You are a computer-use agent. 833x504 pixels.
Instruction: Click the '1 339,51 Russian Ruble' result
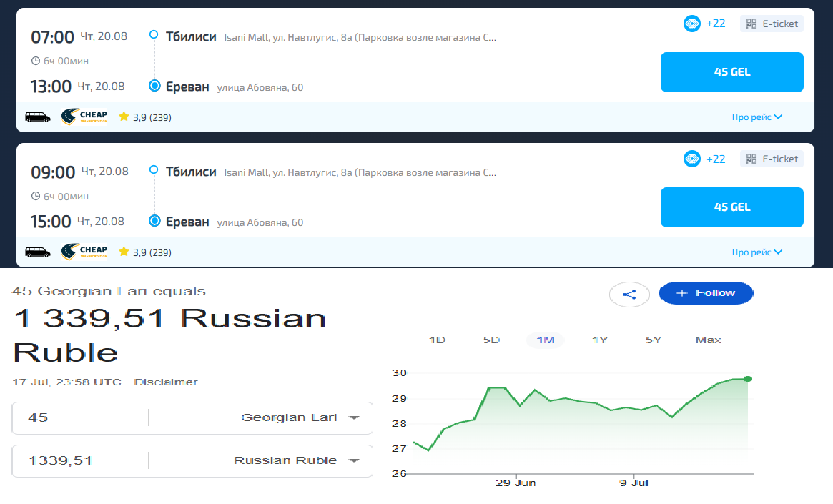[x=169, y=336]
